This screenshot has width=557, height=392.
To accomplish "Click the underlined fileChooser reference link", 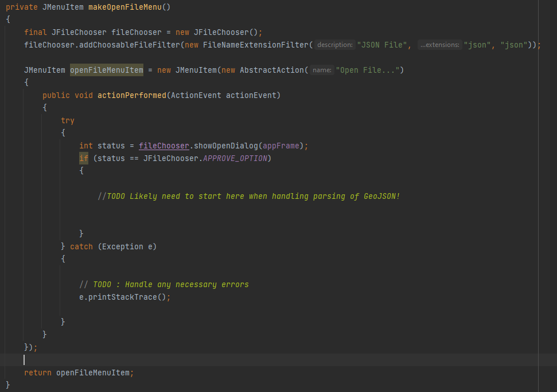I will (x=163, y=146).
